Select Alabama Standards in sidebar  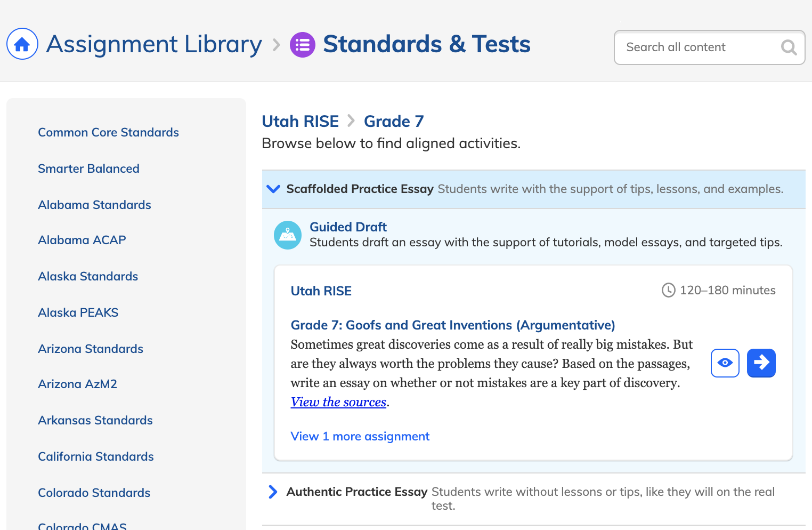click(x=95, y=205)
